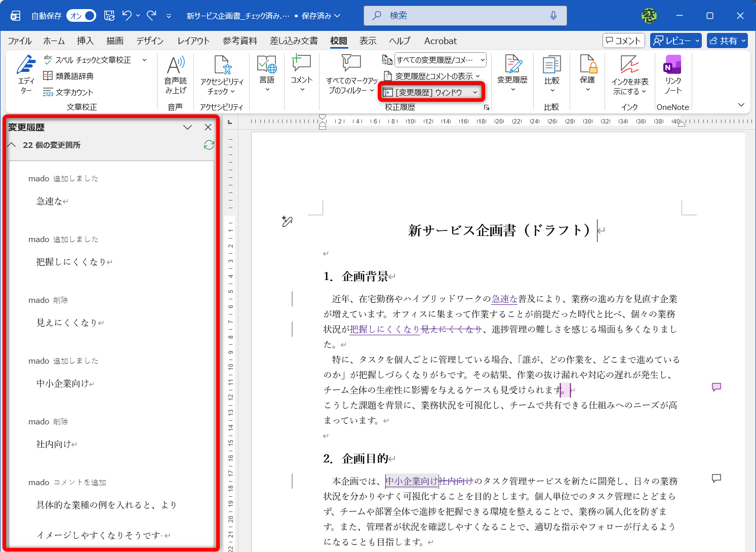Click the 急速な hyperlink in the document
The width and height of the screenshot is (756, 552).
(x=504, y=299)
